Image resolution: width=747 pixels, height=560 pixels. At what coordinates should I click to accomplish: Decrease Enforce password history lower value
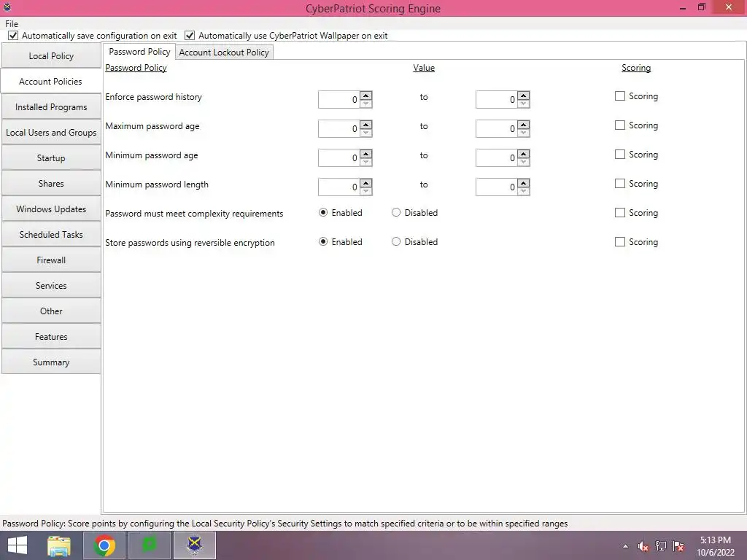366,104
